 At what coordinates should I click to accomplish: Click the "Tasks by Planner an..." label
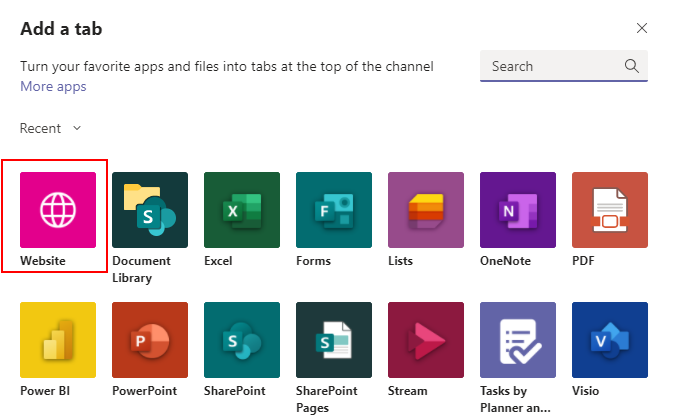(515, 399)
